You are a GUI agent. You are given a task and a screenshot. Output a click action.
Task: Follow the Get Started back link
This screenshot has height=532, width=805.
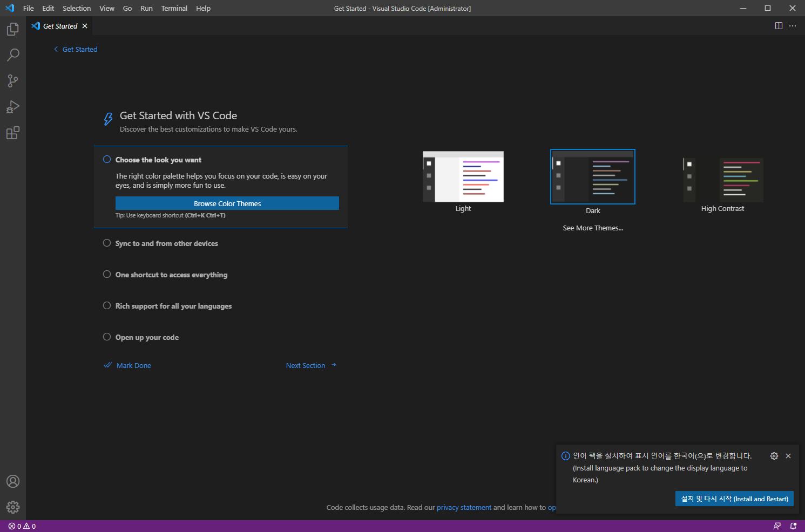[80, 49]
